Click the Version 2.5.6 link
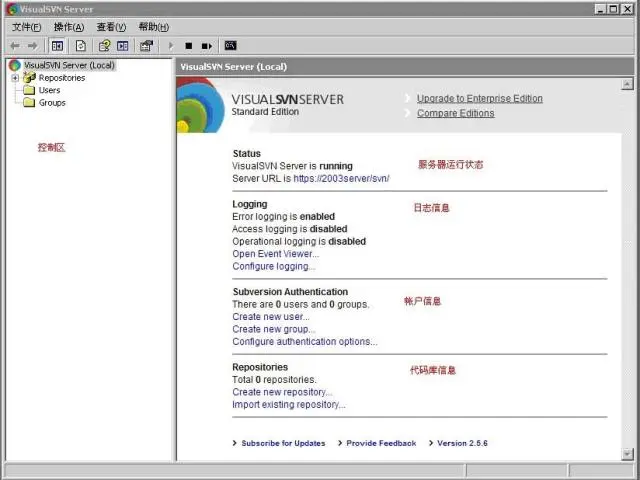 (x=462, y=443)
